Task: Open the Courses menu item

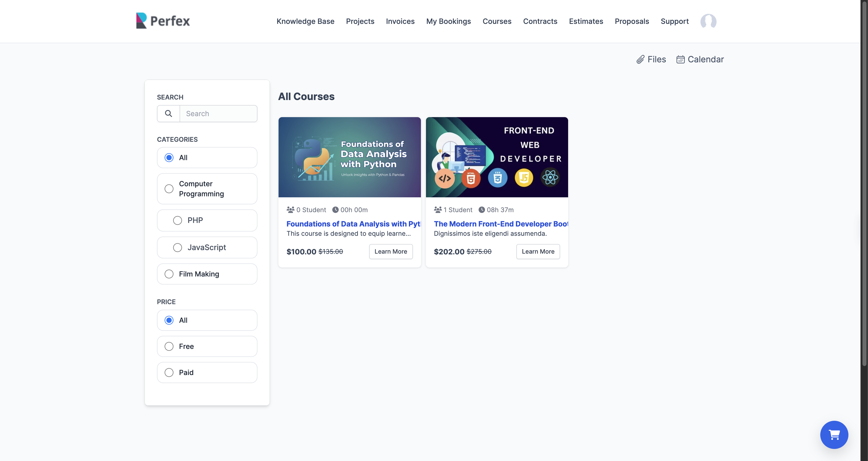Action: (x=497, y=21)
